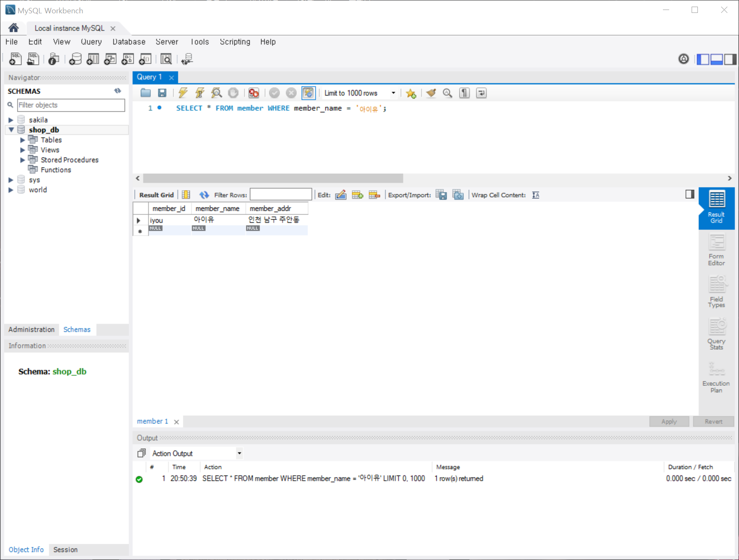Open Field Types view
Image resolution: width=739 pixels, height=560 pixels.
click(x=717, y=292)
